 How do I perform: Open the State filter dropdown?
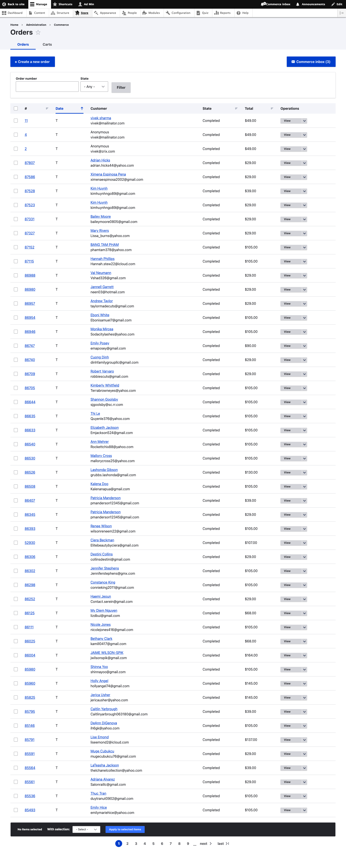tap(94, 87)
